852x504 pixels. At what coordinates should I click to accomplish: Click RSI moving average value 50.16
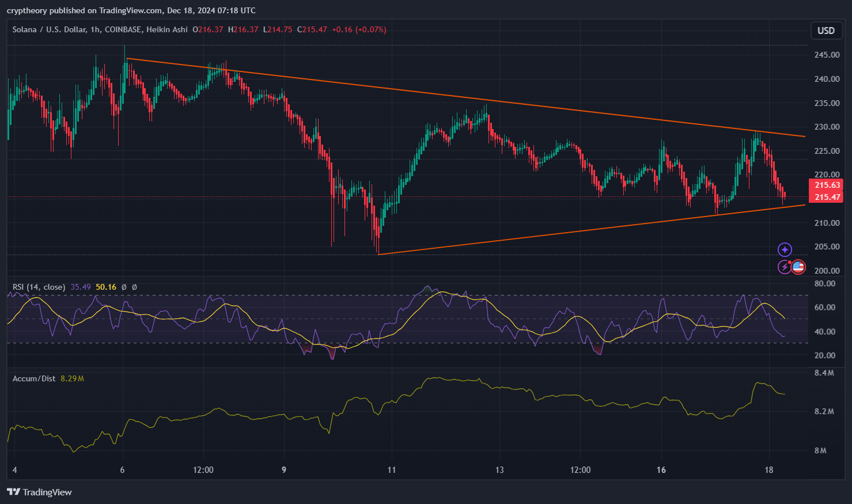[106, 287]
